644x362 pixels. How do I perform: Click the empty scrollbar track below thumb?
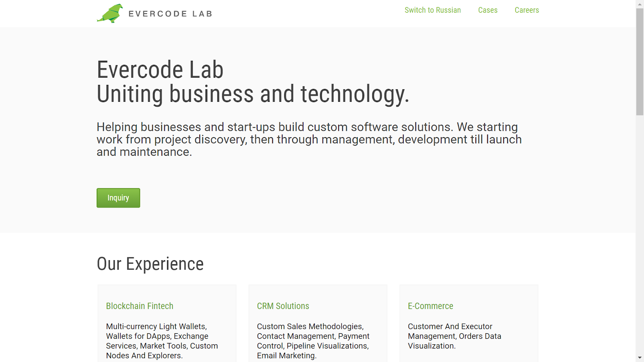(640, 233)
